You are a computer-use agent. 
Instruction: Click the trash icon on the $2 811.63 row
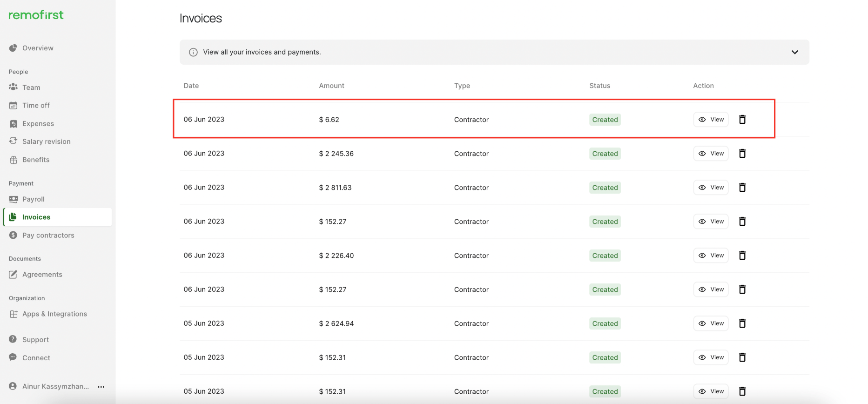point(742,188)
